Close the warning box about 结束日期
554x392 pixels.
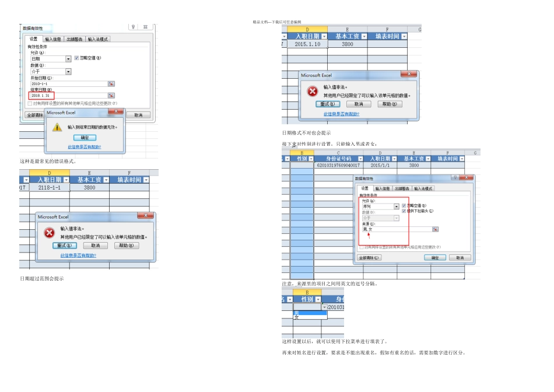pyautogui.click(x=115, y=111)
